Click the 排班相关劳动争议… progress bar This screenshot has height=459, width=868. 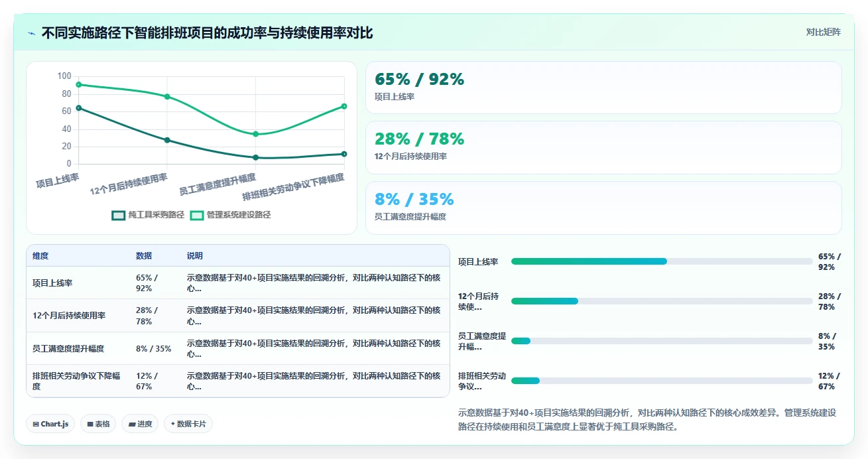[x=662, y=381]
